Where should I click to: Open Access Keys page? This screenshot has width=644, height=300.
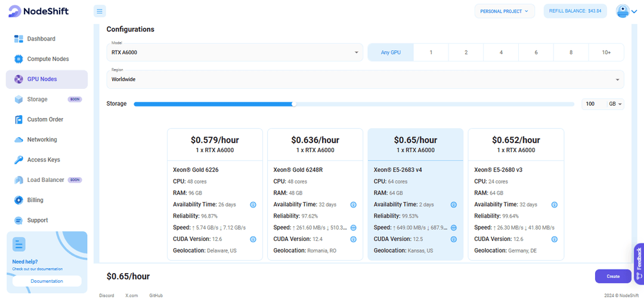tap(47, 159)
